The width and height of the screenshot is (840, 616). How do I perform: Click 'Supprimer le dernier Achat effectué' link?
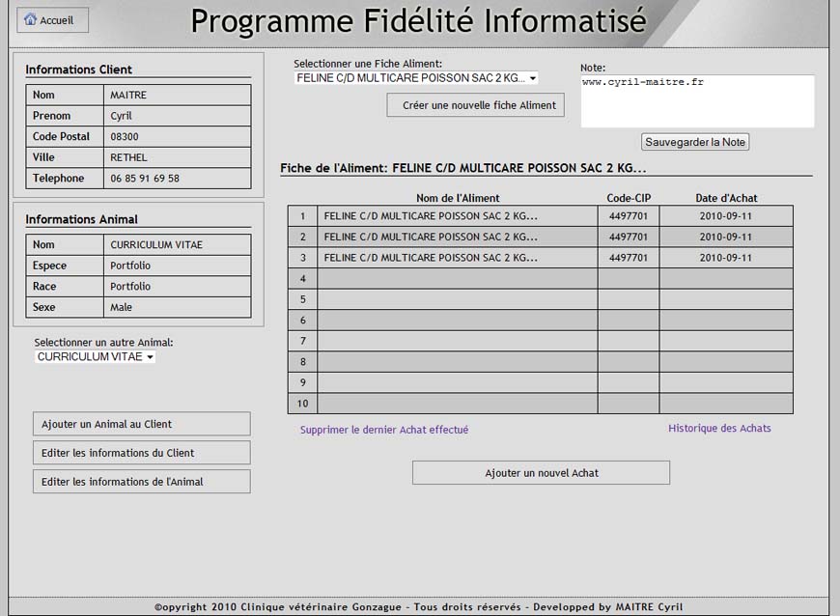pyautogui.click(x=384, y=430)
